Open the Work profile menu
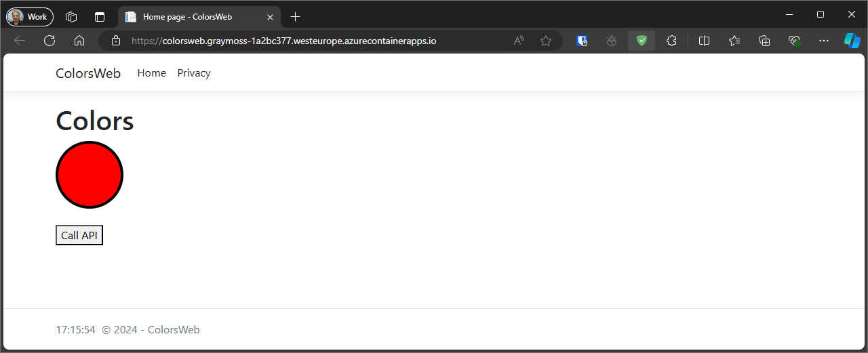Viewport: 868px width, 353px height. [x=30, y=16]
